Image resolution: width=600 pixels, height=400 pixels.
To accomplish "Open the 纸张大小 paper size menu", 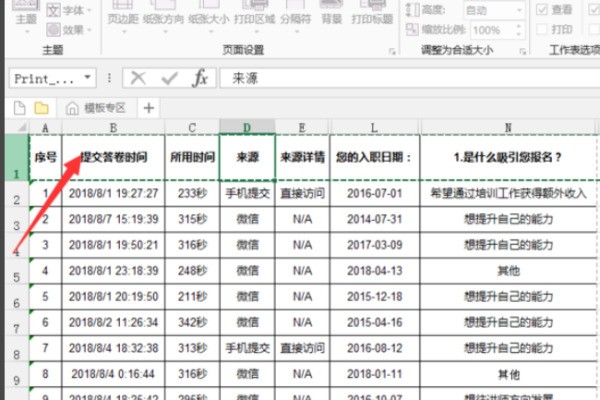I will pyautogui.click(x=209, y=15).
